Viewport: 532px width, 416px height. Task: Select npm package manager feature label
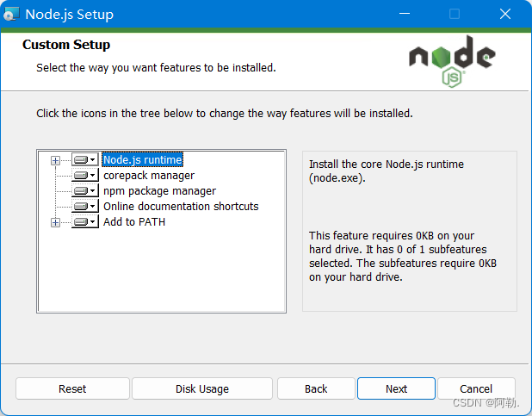(x=159, y=191)
